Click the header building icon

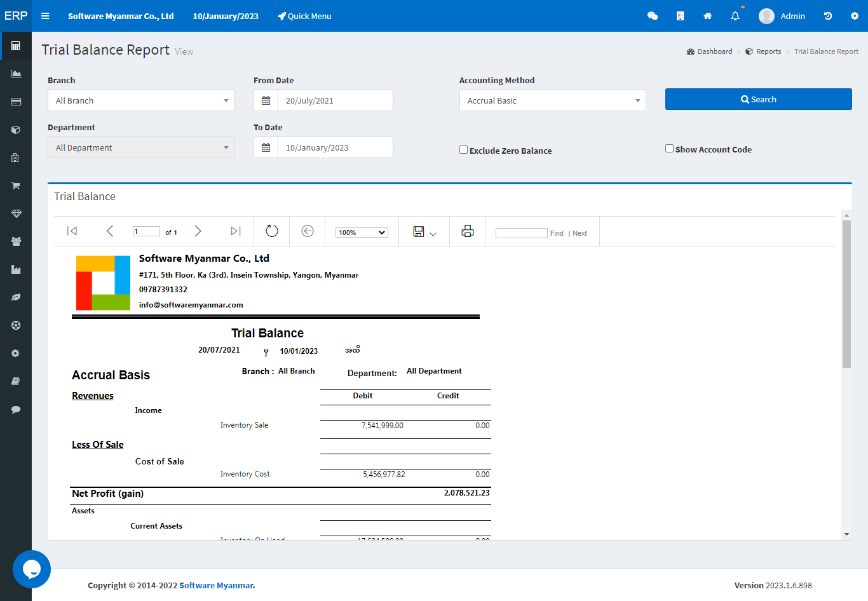coord(681,16)
